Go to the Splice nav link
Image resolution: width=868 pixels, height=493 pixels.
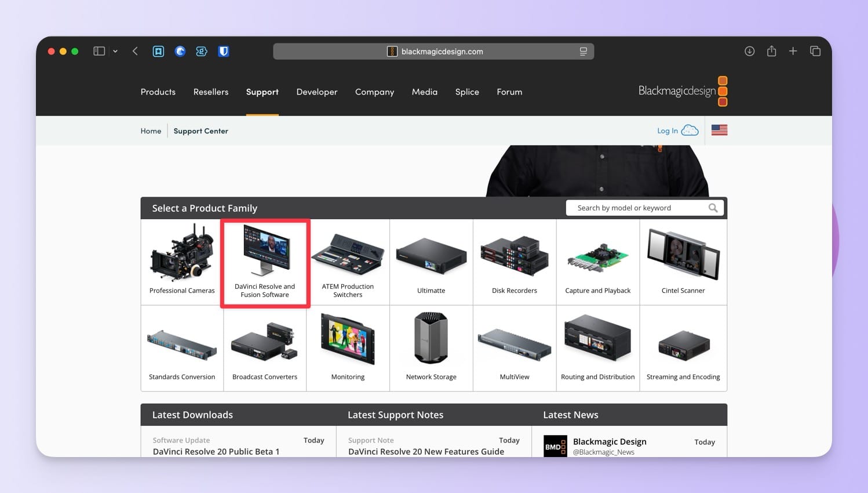point(467,92)
